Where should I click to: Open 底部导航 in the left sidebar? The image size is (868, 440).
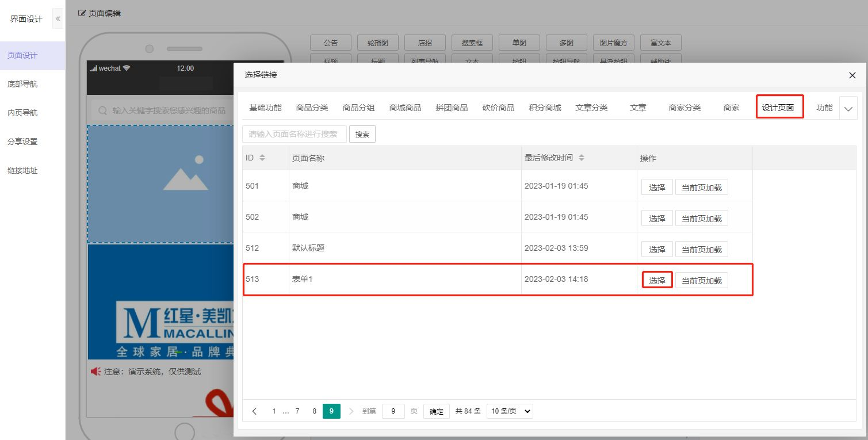click(x=22, y=84)
